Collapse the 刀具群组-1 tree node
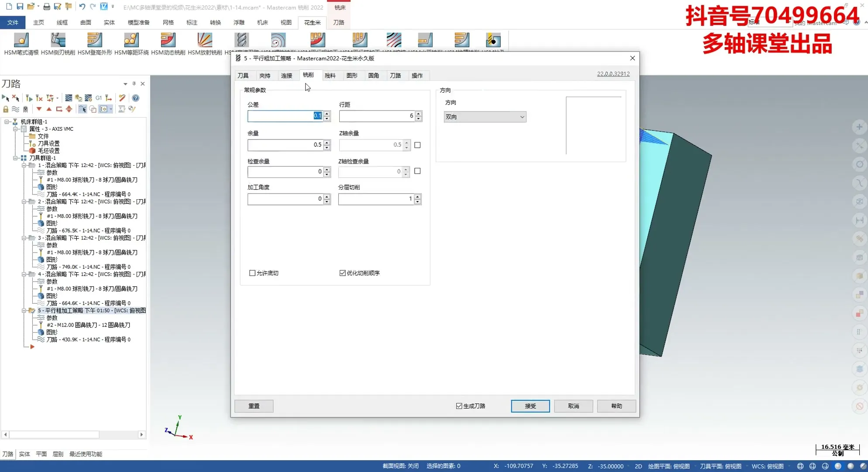 [x=15, y=158]
